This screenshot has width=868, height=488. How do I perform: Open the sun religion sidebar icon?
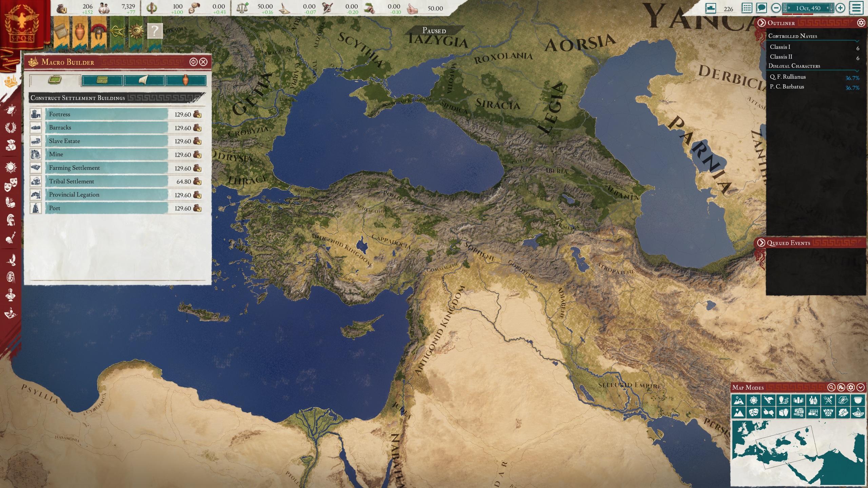pyautogui.click(x=11, y=167)
